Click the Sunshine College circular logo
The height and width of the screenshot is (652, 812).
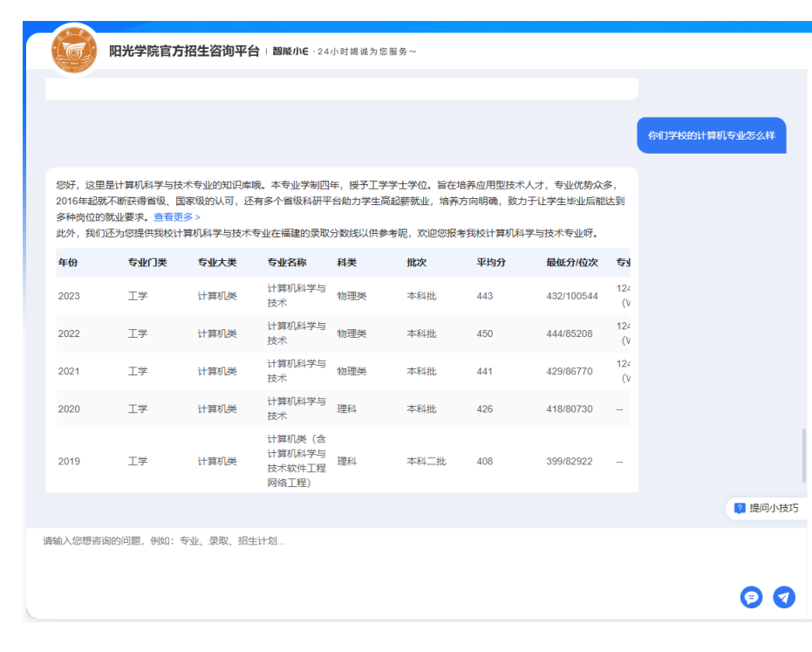tap(75, 51)
